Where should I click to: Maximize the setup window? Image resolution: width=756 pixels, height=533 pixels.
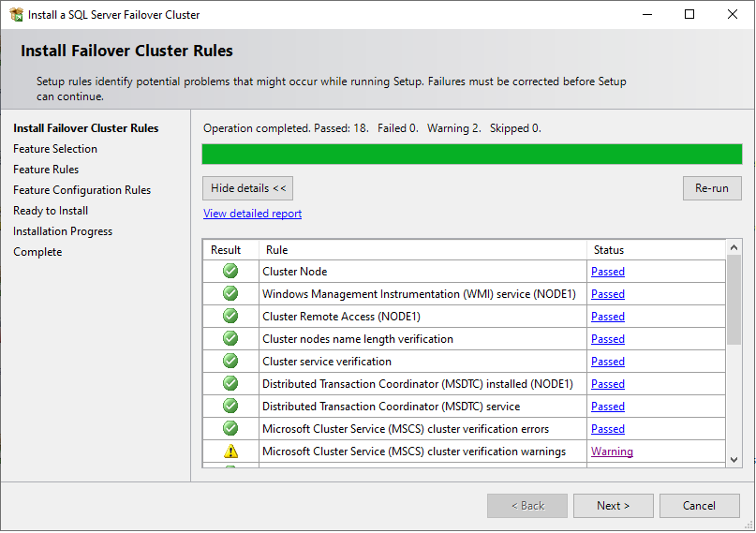[x=689, y=14]
